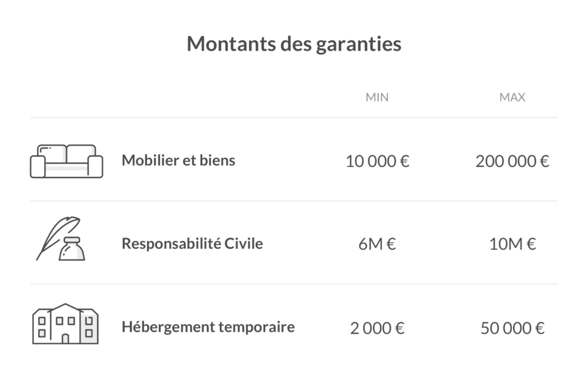Click the 6M € minimum amount
The height and width of the screenshot is (382, 588).
pos(377,244)
